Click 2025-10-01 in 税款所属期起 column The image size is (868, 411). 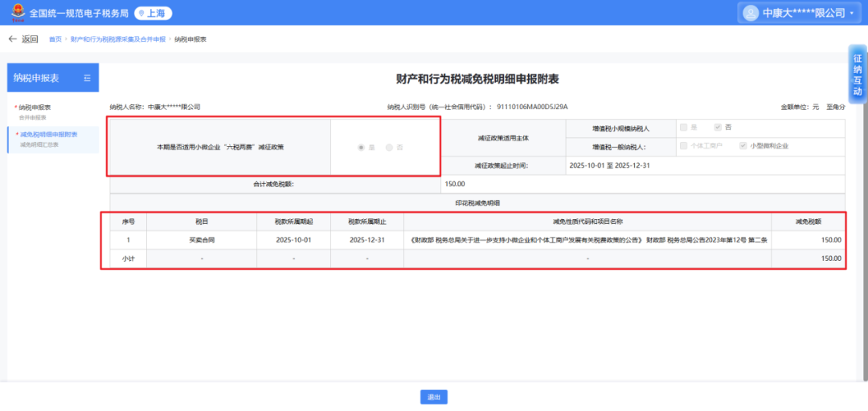pos(294,240)
